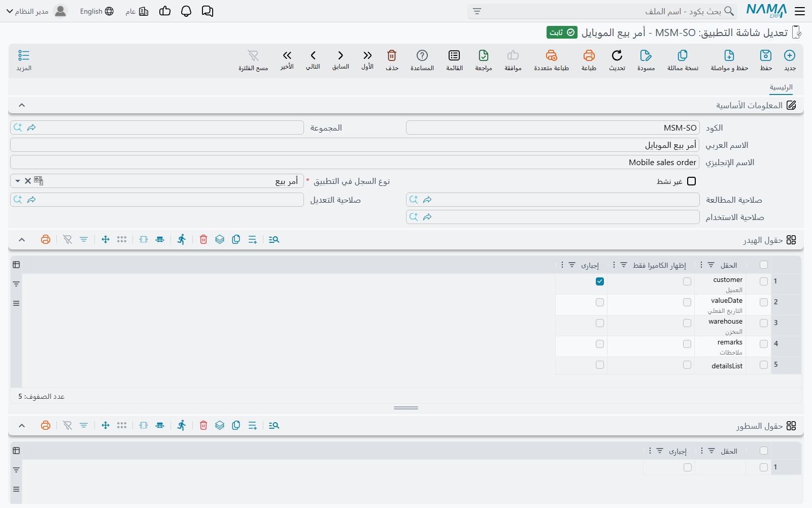Click the حذف (Delete) trash icon
812x508 pixels.
tap(392, 55)
